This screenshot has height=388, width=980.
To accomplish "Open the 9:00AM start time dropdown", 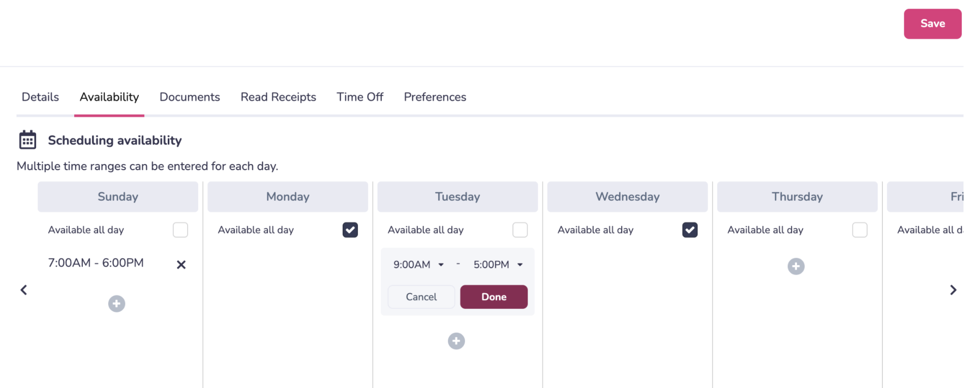I will click(x=419, y=265).
